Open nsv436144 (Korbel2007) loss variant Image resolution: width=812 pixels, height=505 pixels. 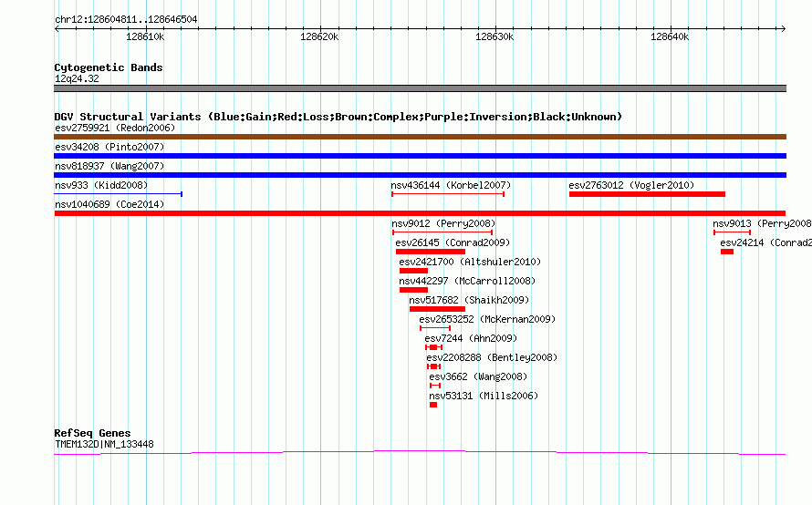tap(448, 194)
